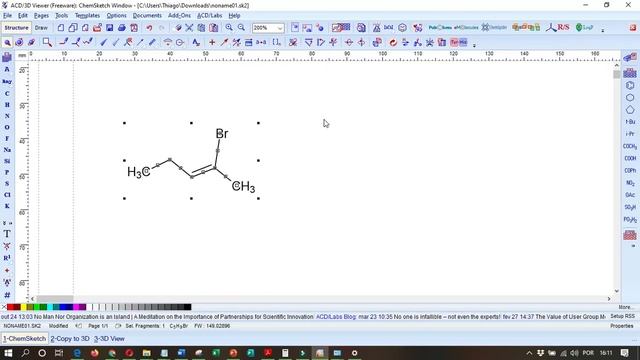Switch to 3-3D View tab
The height and width of the screenshot is (360, 640).
pos(109,339)
